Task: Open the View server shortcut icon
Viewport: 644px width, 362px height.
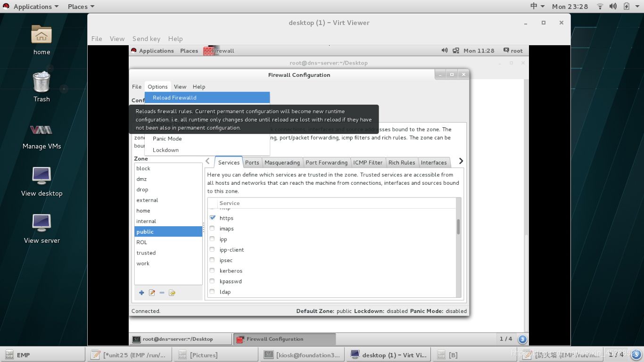Action: pyautogui.click(x=41, y=223)
